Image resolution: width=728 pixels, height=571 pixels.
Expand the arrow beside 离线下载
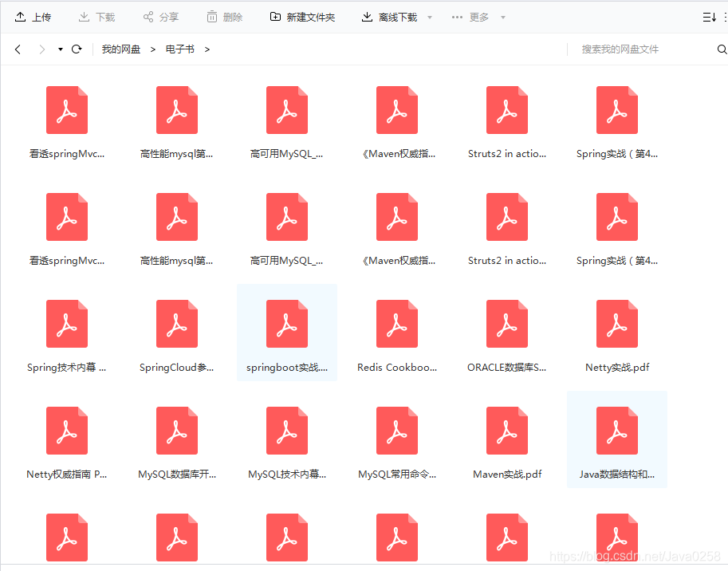coord(430,18)
